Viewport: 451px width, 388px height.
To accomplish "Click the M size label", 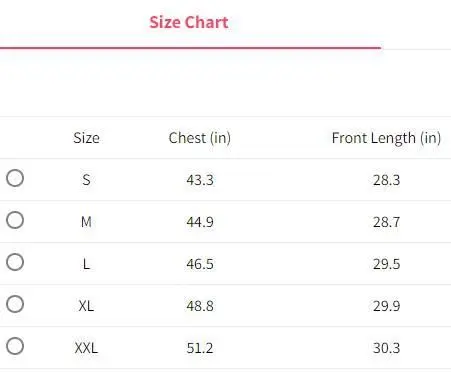I will point(86,222).
